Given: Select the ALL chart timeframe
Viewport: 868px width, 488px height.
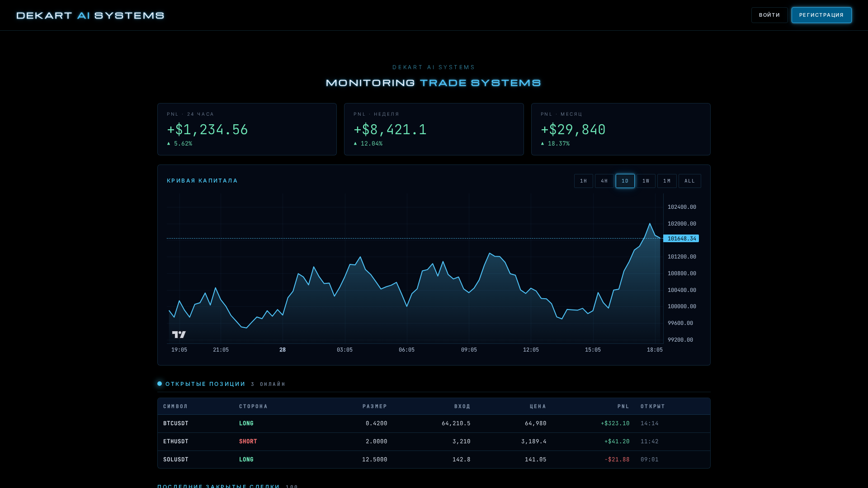Looking at the screenshot, I should (x=690, y=181).
